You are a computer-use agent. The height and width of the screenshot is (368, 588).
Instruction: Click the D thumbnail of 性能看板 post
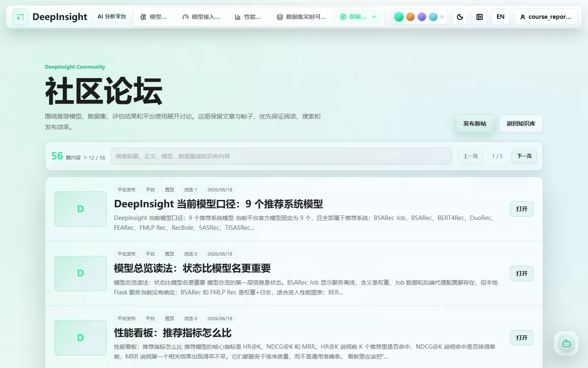(80, 338)
